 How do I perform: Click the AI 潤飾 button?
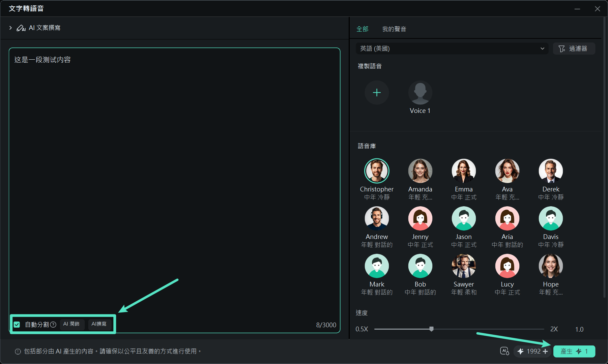pos(71,324)
